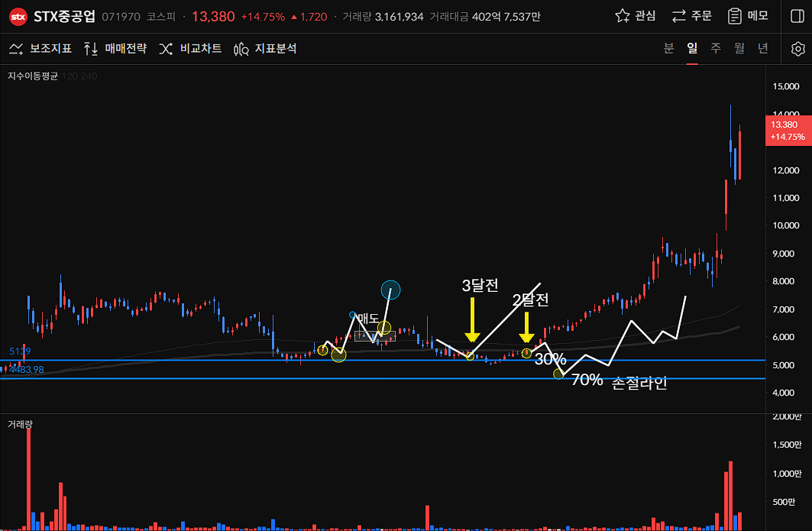812x531 pixels.
Task: Click the 15,000 price axis label
Action: tap(786, 86)
